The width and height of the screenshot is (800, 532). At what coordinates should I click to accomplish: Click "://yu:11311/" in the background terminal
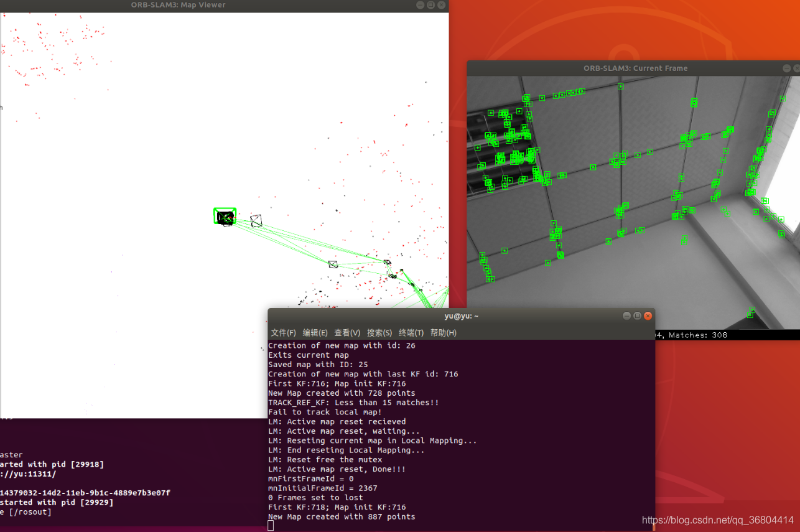(x=28, y=474)
